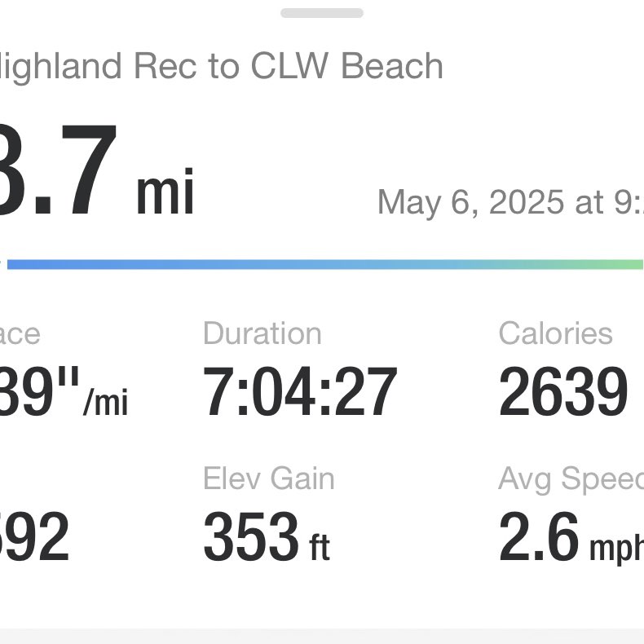This screenshot has width=644, height=644.
Task: Tap the ft unit beside 353
Action: 319,545
